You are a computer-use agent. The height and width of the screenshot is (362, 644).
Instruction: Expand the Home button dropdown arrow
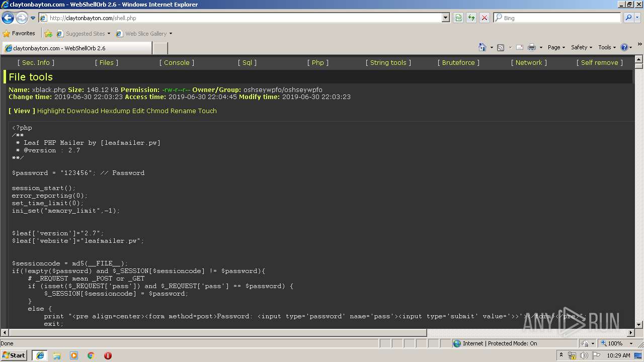[492, 47]
